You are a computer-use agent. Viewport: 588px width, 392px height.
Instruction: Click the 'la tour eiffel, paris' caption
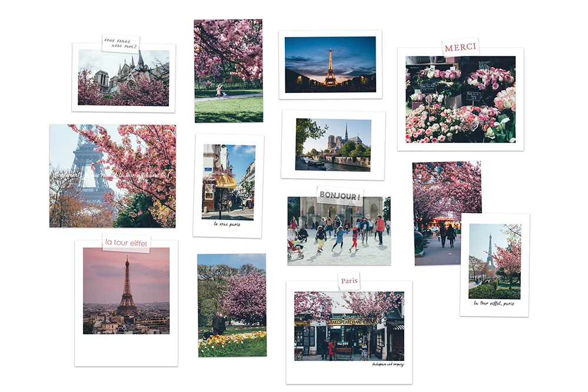point(494,304)
